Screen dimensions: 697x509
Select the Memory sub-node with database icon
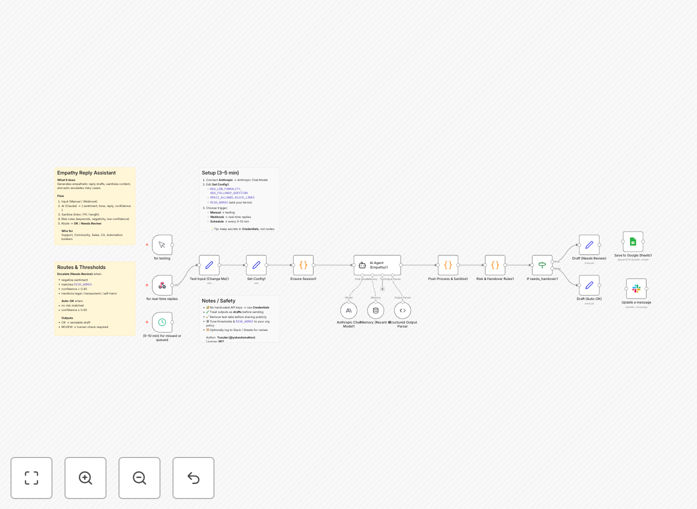point(376,310)
